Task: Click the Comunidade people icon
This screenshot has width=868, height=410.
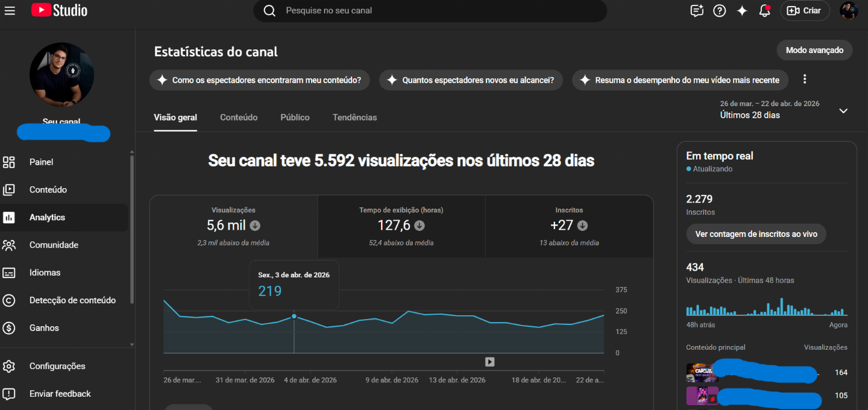Action: click(9, 245)
